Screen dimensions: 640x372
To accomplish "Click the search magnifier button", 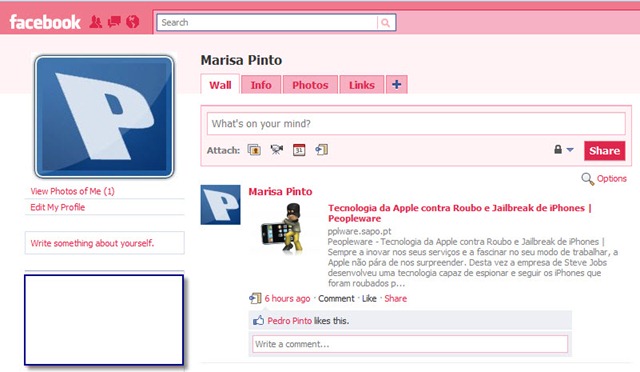I will pyautogui.click(x=386, y=23).
